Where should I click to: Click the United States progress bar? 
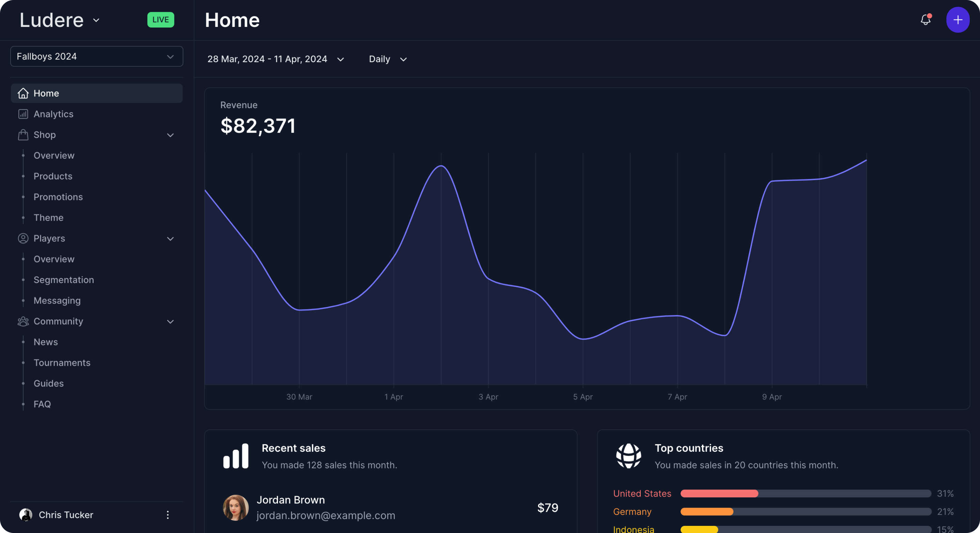[805, 494]
